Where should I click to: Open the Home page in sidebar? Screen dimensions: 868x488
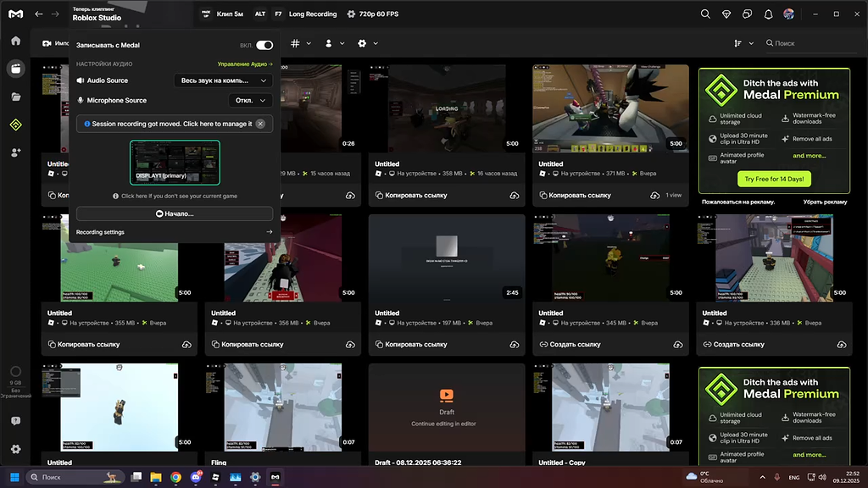[x=15, y=41]
